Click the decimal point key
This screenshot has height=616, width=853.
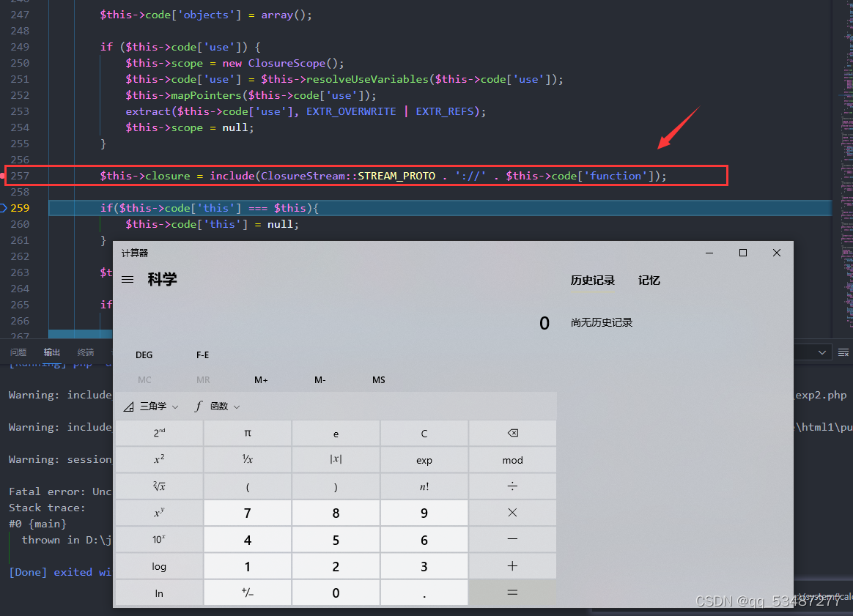pyautogui.click(x=424, y=593)
